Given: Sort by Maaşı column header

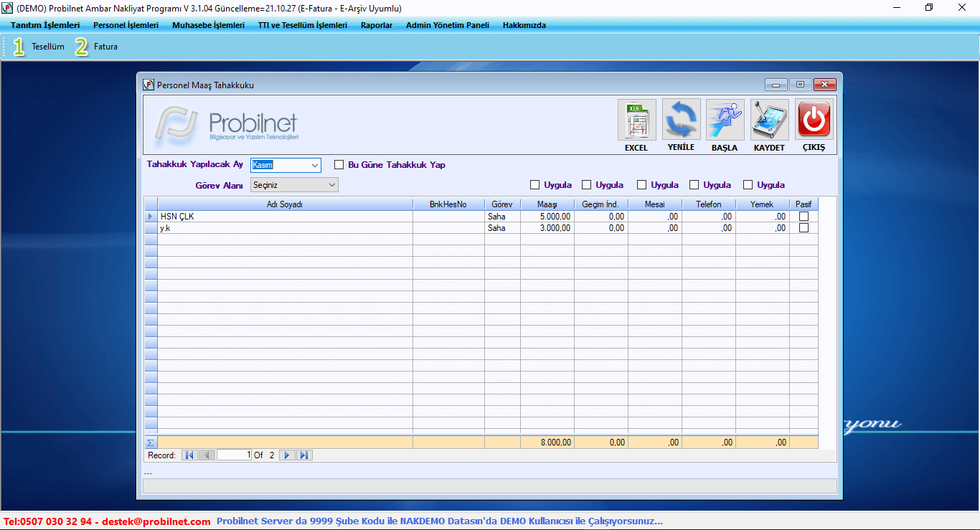Looking at the screenshot, I should coord(547,204).
